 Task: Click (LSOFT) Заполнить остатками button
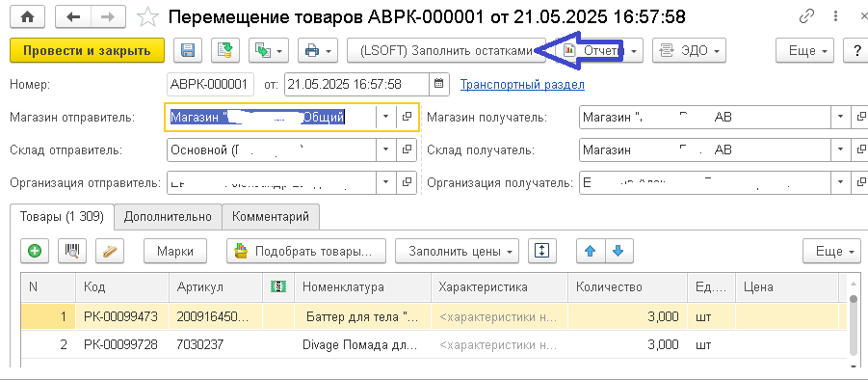coord(446,51)
